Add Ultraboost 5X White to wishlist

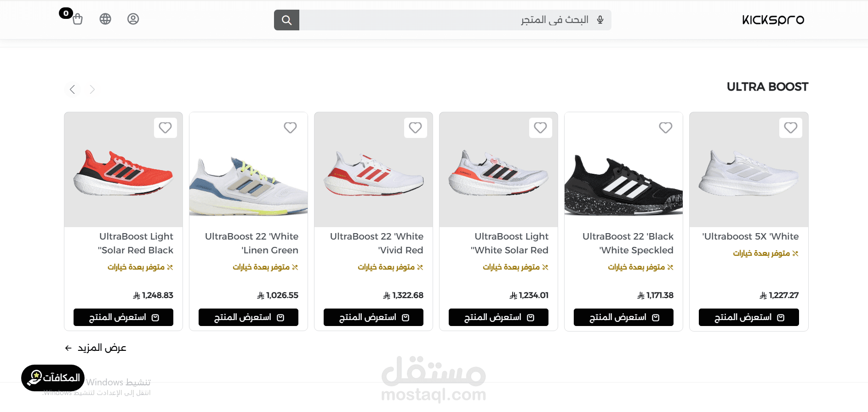790,127
